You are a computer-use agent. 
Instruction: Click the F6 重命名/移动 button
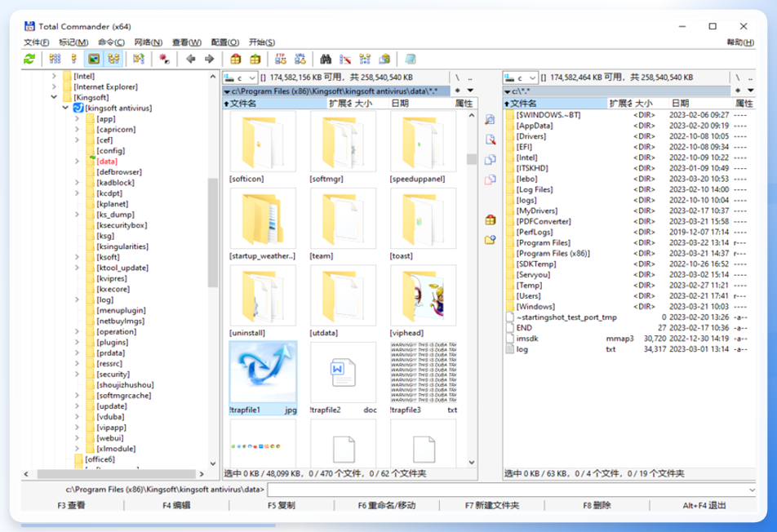click(x=387, y=505)
